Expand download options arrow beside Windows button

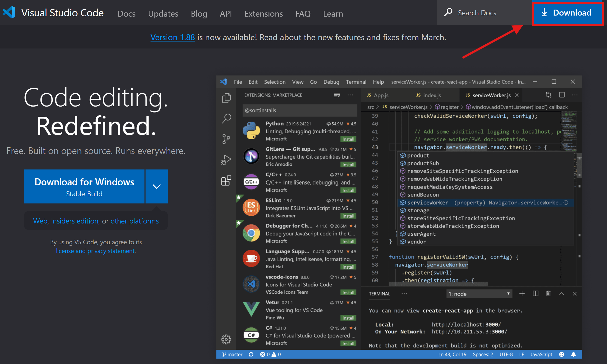157,186
